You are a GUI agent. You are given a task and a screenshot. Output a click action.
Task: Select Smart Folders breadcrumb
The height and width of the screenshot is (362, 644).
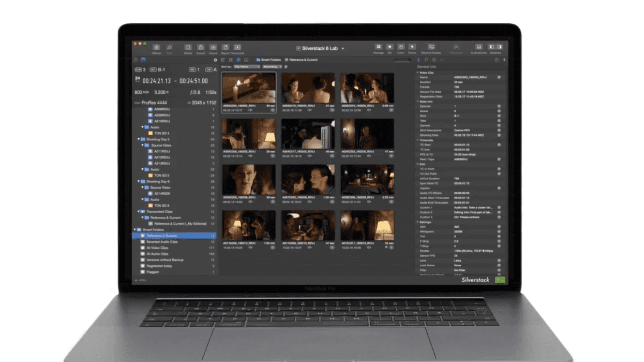coord(268,60)
